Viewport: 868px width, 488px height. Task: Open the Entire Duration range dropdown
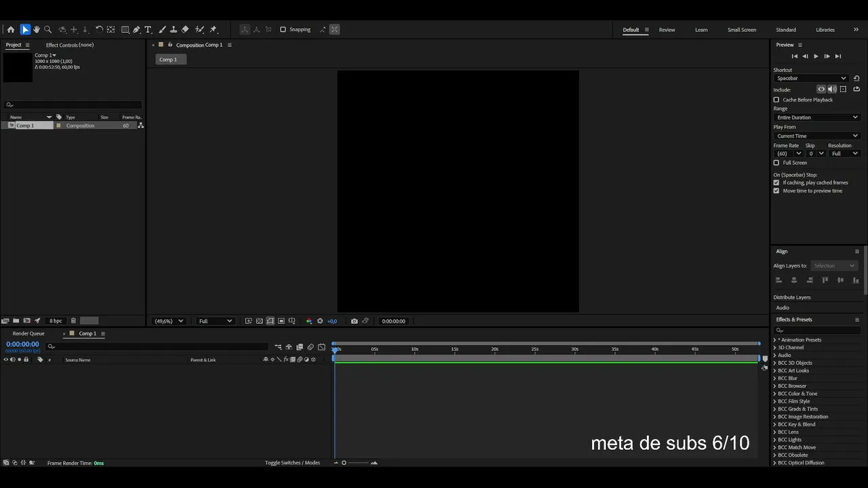click(x=817, y=117)
